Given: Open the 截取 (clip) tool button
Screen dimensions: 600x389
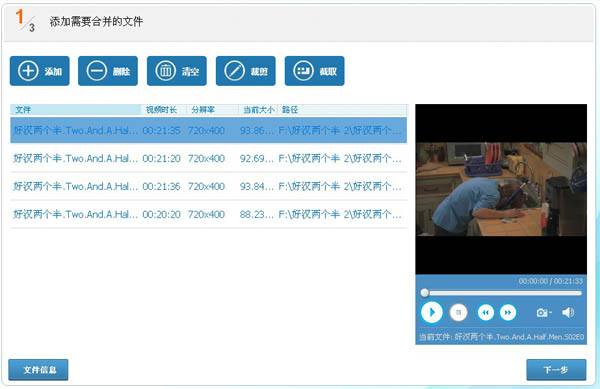Looking at the screenshot, I should (x=315, y=71).
